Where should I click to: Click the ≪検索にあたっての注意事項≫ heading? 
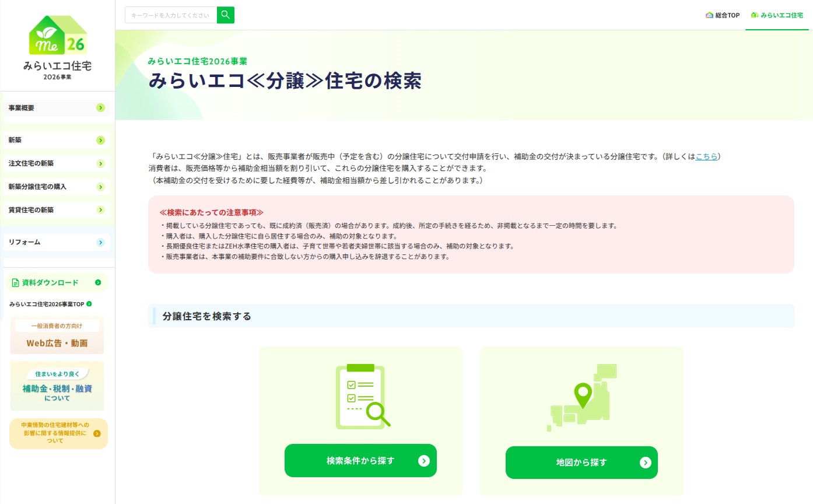[212, 212]
